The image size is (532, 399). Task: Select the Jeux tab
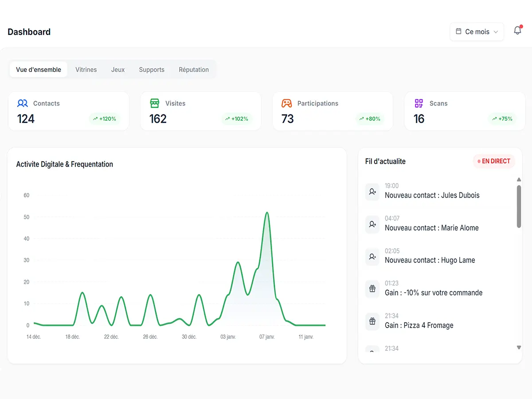[118, 70]
